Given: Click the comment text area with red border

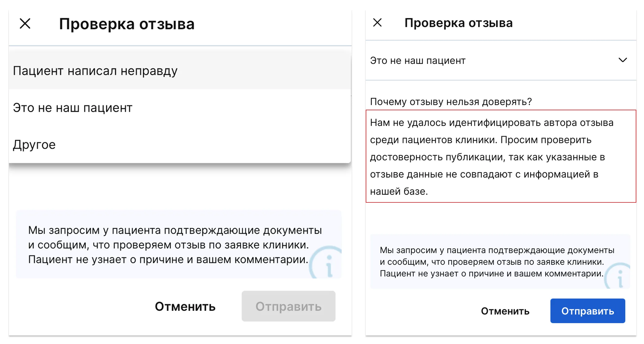Looking at the screenshot, I should (x=501, y=156).
